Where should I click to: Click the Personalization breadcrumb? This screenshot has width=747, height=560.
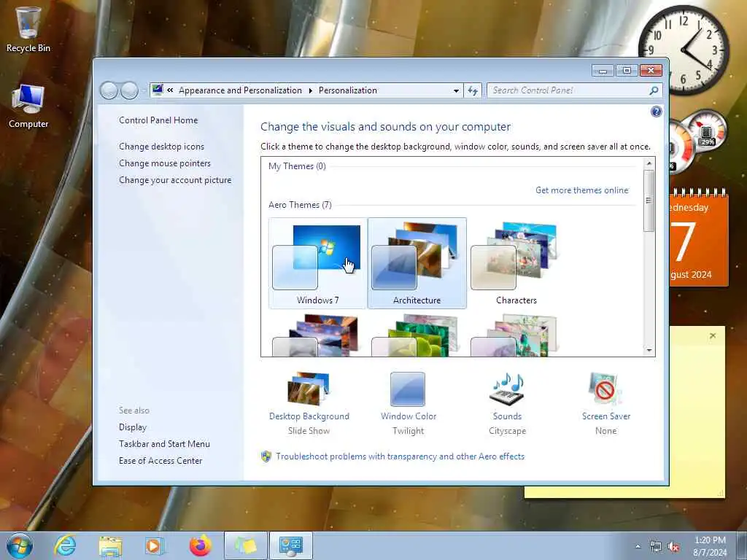(348, 90)
